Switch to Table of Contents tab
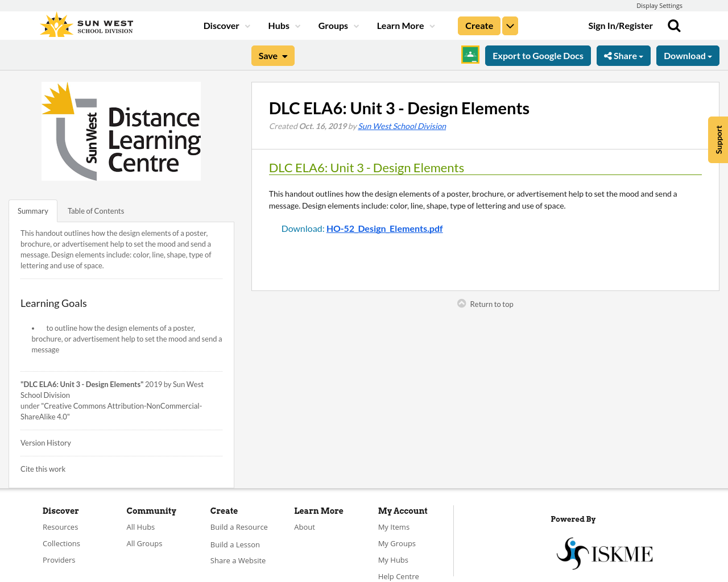This screenshot has width=728, height=582. 96,210
